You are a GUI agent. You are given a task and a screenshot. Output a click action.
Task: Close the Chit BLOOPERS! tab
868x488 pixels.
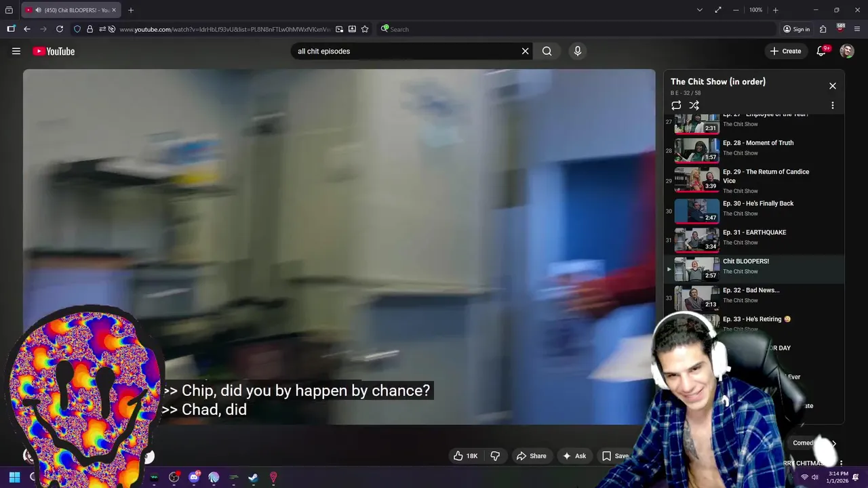point(114,10)
